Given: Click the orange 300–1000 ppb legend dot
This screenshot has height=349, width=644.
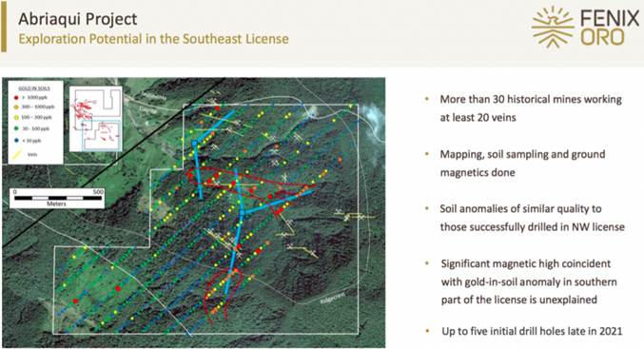Looking at the screenshot, I should pyautogui.click(x=16, y=107).
